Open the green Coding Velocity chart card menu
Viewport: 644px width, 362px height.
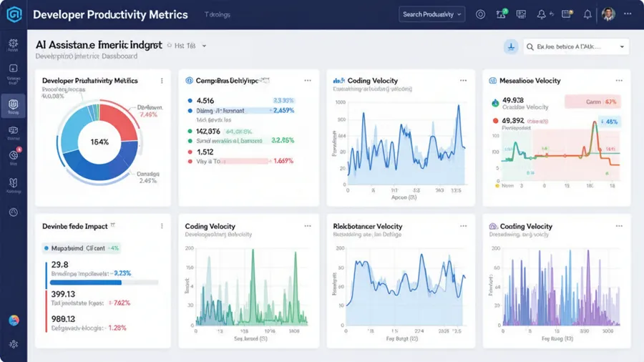coord(308,226)
